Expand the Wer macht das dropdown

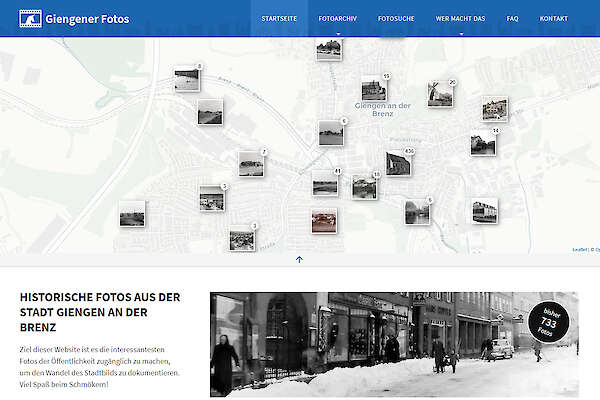coord(460,19)
